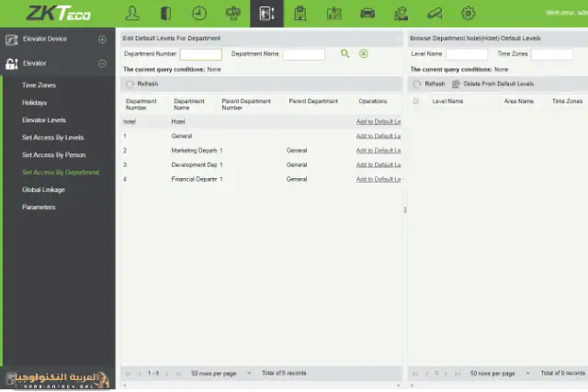Click Delete From Default Levels
588x392 pixels.
click(492, 84)
